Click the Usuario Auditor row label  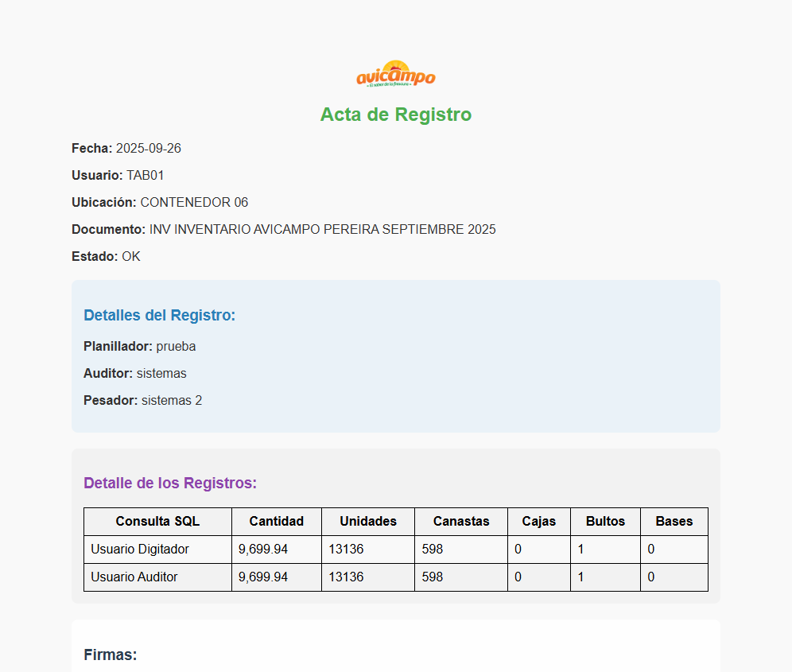[x=134, y=577]
